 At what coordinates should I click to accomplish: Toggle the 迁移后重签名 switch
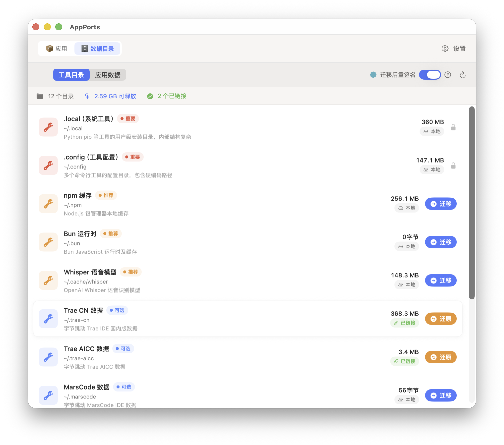(430, 75)
